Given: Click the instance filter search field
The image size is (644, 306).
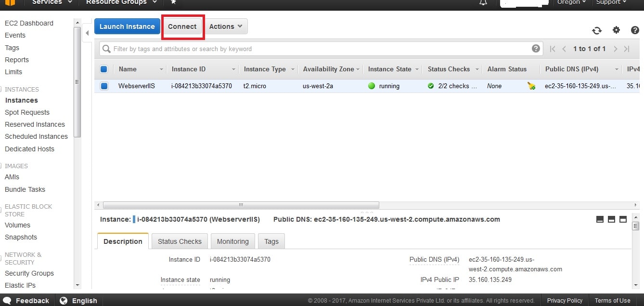Looking at the screenshot, I should 321,49.
